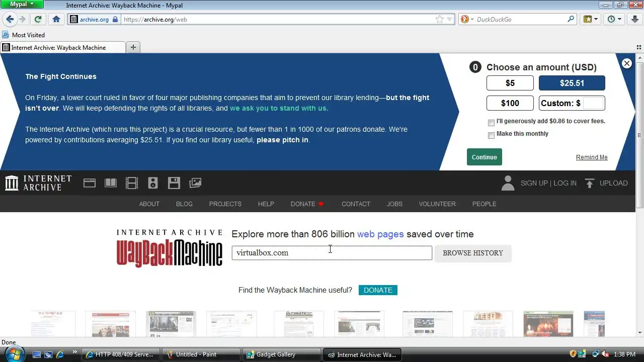The height and width of the screenshot is (362, 644).
Task: Open the VOLUNTEER menu item
Action: tap(437, 204)
